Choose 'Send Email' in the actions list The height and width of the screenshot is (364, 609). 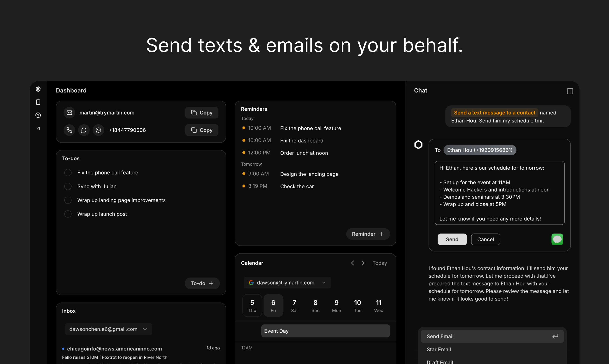tap(440, 336)
